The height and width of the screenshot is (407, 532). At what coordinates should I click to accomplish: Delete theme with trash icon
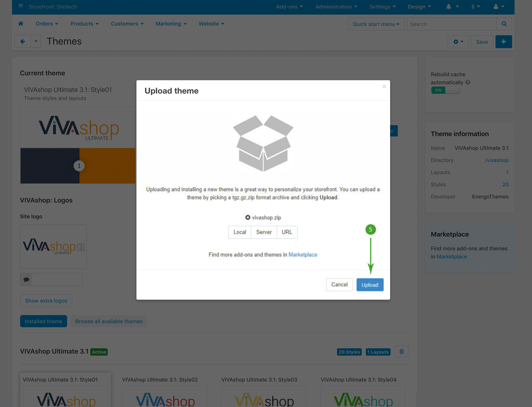coord(401,352)
